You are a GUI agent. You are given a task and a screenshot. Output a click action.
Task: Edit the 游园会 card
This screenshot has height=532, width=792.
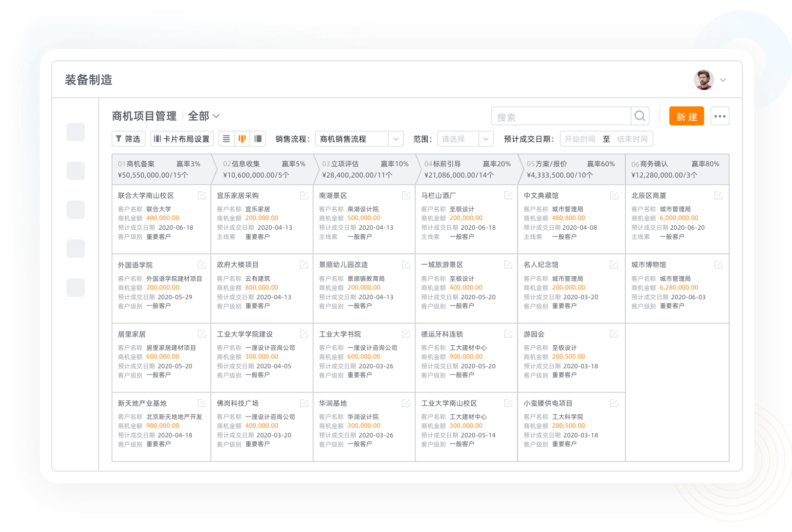(614, 334)
